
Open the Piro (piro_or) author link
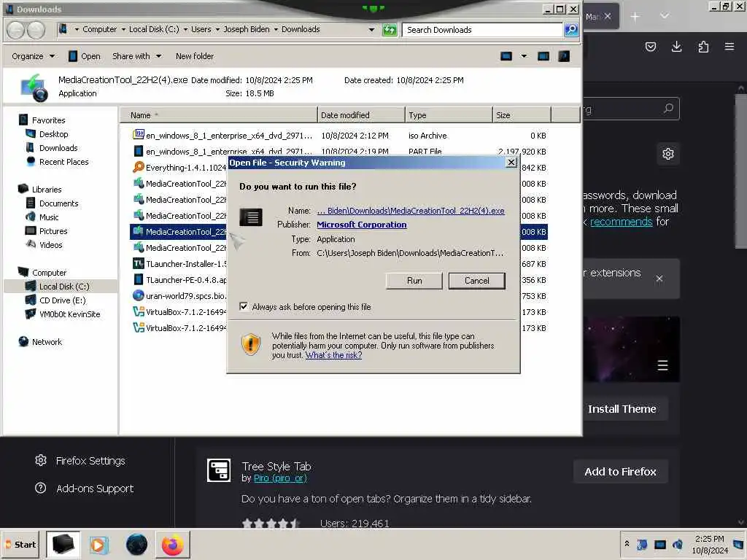[x=280, y=478]
